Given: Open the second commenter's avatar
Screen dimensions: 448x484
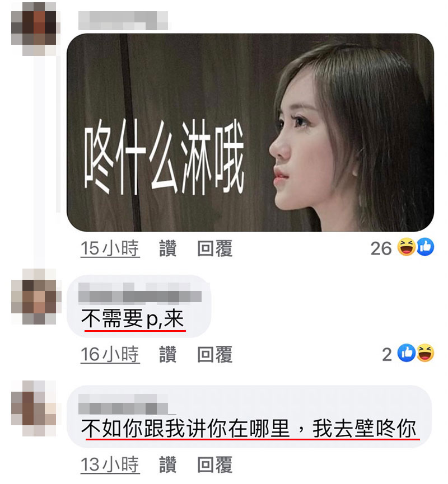Looking at the screenshot, I should click(x=34, y=297).
